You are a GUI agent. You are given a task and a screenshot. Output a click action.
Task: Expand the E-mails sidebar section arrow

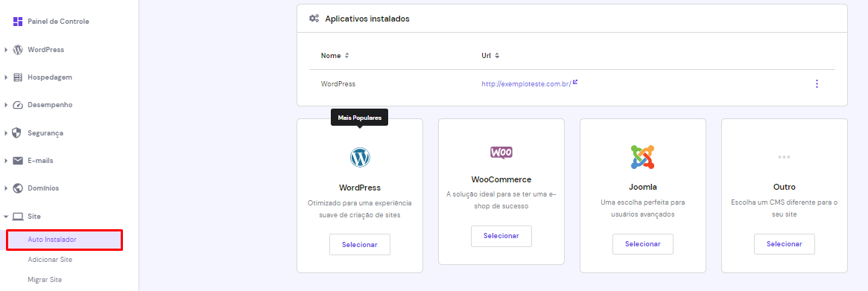coord(5,161)
